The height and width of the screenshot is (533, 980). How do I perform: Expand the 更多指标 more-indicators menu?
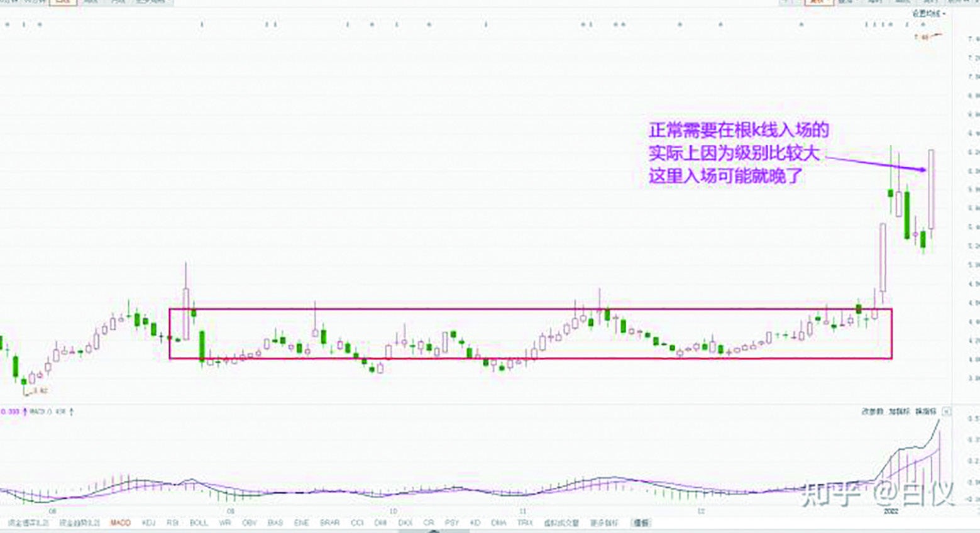click(x=603, y=522)
